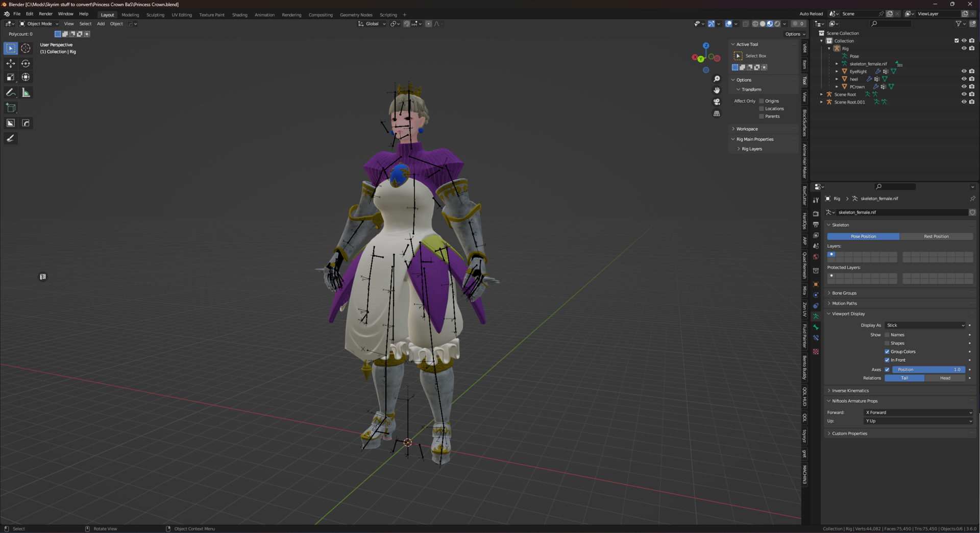This screenshot has height=533, width=980.
Task: Switch to the Sculpting workspace tab
Action: pyautogui.click(x=155, y=15)
